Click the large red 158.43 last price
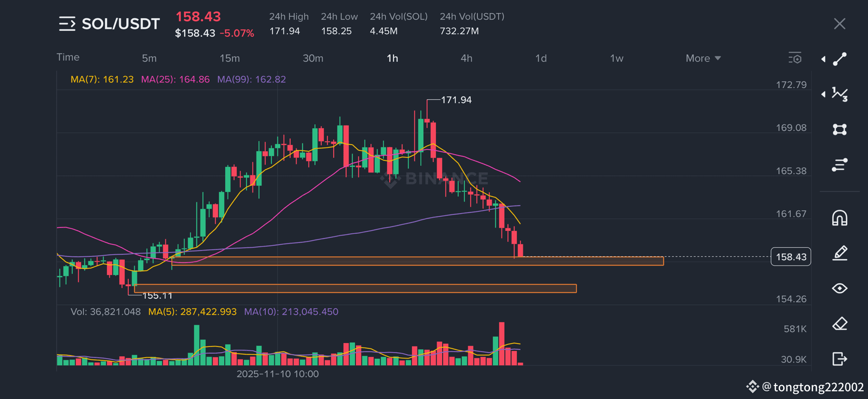 pos(198,17)
